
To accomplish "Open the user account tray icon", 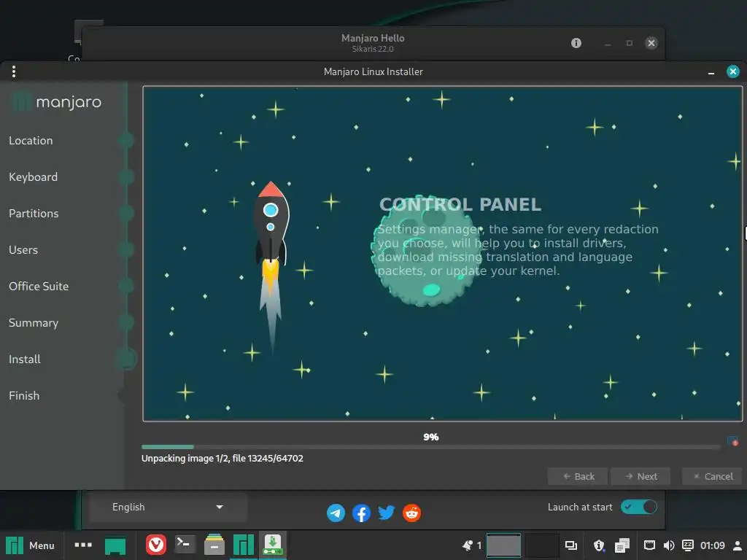I will 738,545.
